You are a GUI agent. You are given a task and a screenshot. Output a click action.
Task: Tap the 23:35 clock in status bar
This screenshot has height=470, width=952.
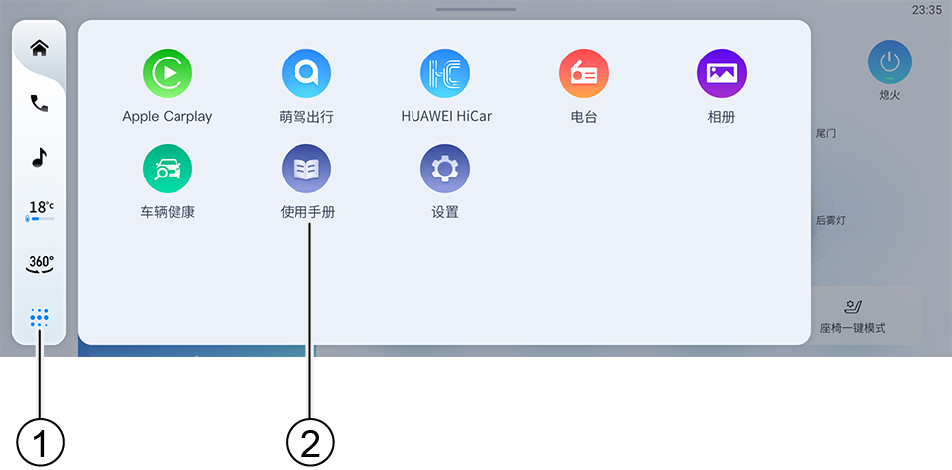[x=926, y=10]
